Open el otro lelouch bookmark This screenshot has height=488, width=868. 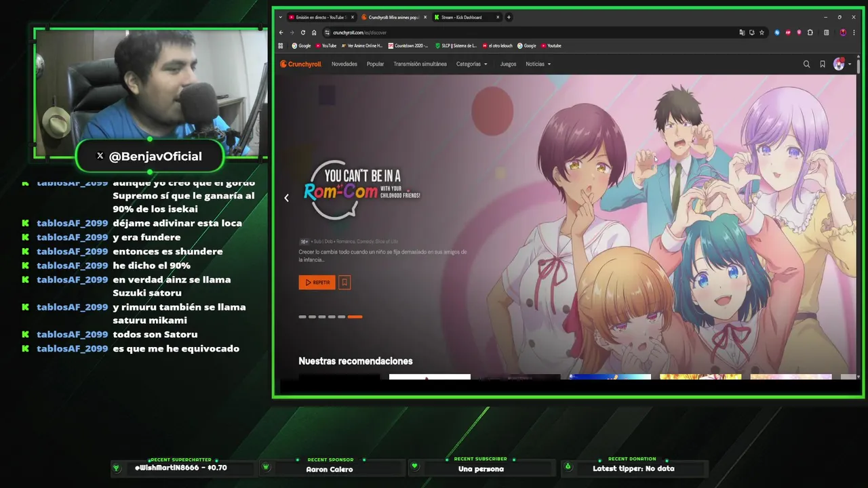click(497, 46)
